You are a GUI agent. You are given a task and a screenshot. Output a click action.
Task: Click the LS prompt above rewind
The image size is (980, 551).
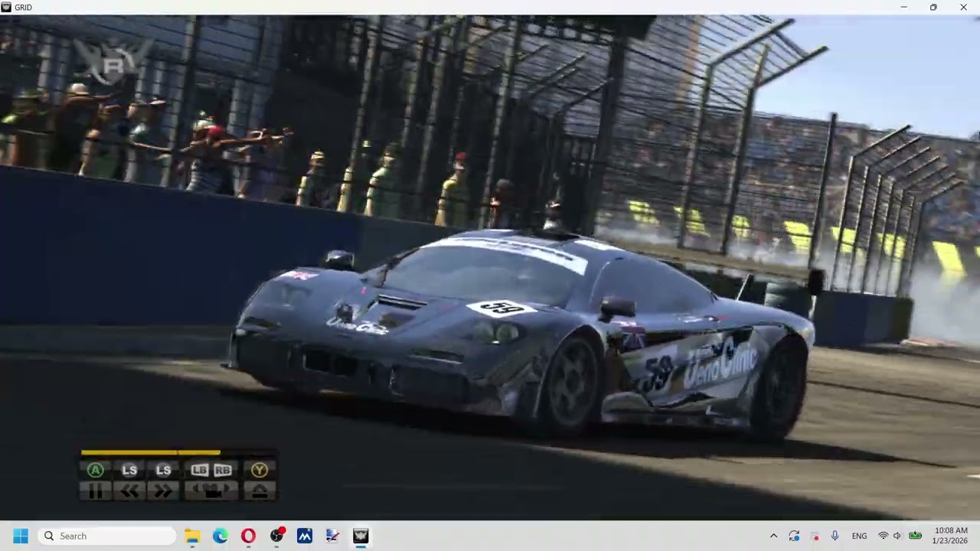(129, 471)
